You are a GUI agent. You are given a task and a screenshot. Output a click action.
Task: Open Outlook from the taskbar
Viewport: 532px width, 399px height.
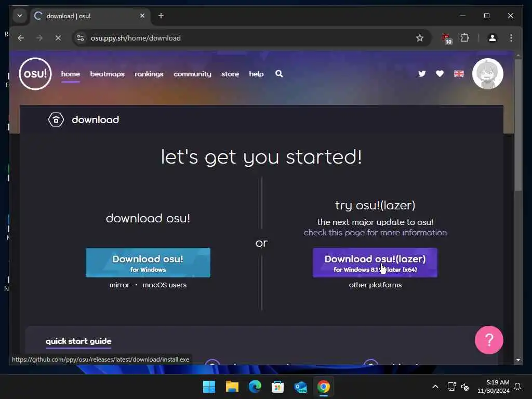coord(301,387)
